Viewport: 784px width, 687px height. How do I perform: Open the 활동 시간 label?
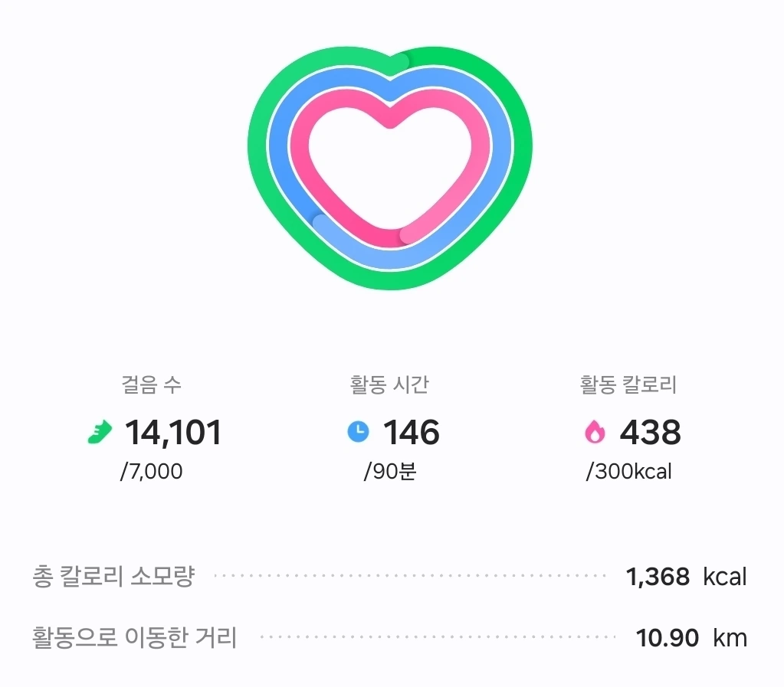pyautogui.click(x=389, y=384)
